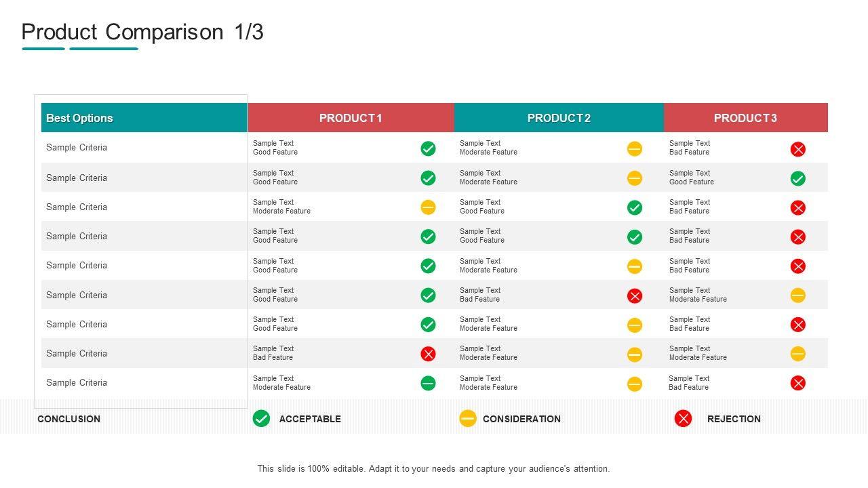The height and width of the screenshot is (488, 868).
Task: Click the first-row yellow minus icon under Product 2
Action: (635, 149)
